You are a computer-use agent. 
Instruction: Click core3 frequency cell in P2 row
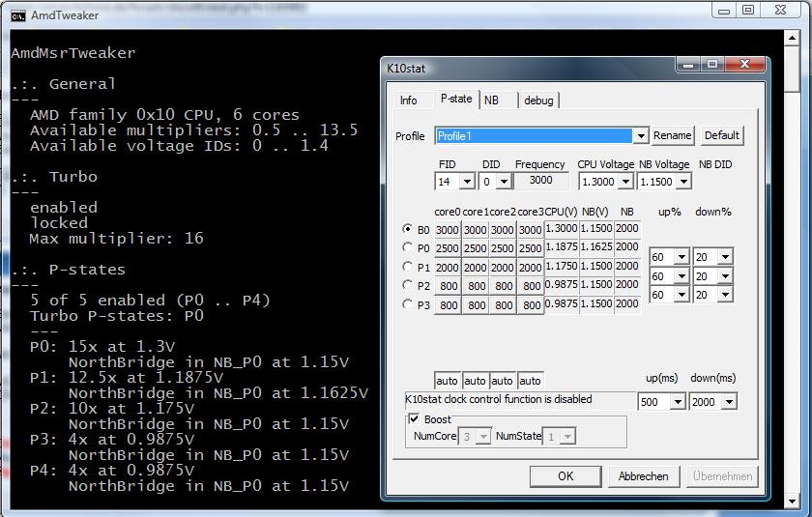pyautogui.click(x=531, y=286)
